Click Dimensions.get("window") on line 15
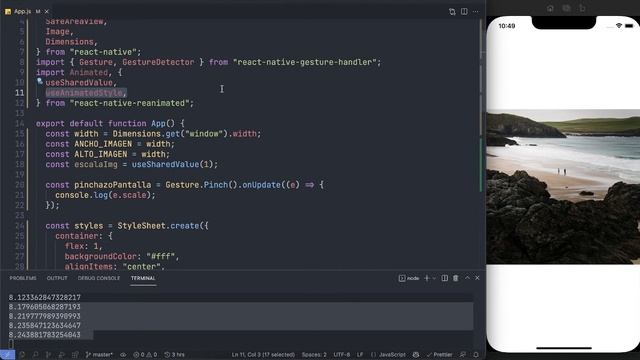The width and height of the screenshot is (640, 360). tap(170, 133)
